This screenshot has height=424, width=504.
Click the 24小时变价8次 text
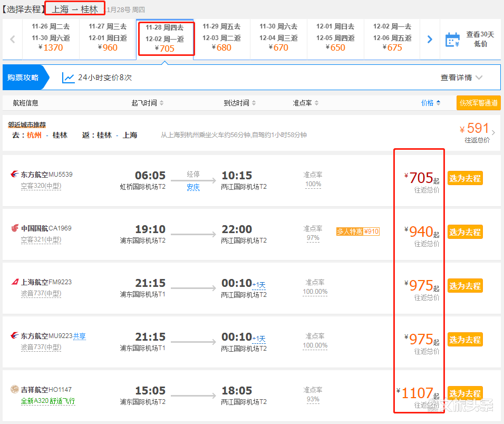click(x=105, y=78)
